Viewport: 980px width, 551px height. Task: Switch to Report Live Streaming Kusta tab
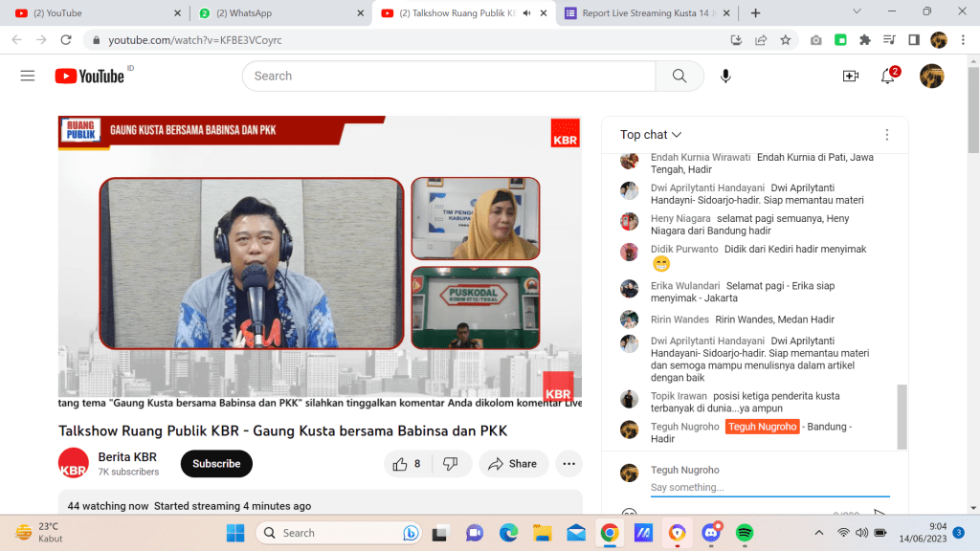coord(648,13)
